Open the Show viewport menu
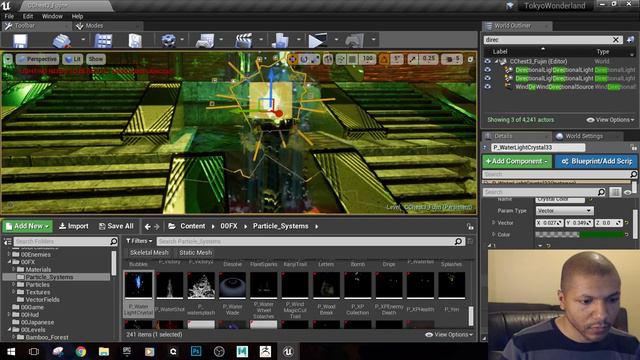The height and width of the screenshot is (360, 640). point(96,59)
